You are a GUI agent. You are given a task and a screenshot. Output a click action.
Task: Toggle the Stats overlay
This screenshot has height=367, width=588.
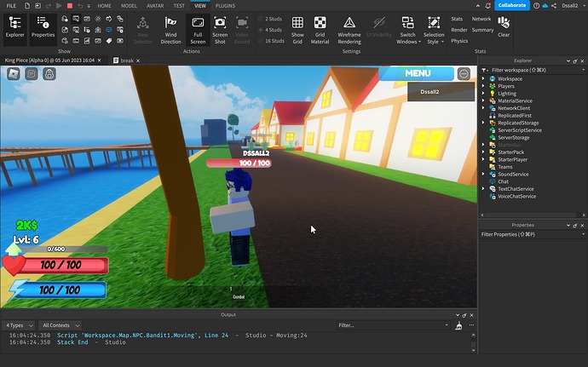pyautogui.click(x=457, y=19)
